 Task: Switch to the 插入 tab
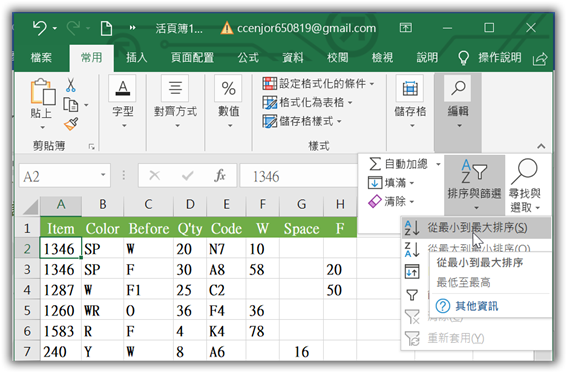(136, 57)
